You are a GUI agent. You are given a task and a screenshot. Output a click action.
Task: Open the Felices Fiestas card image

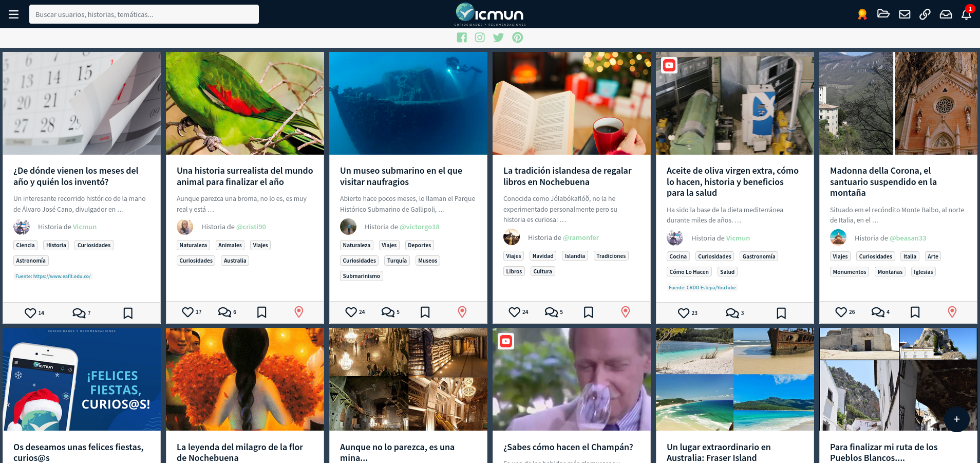[82, 379]
